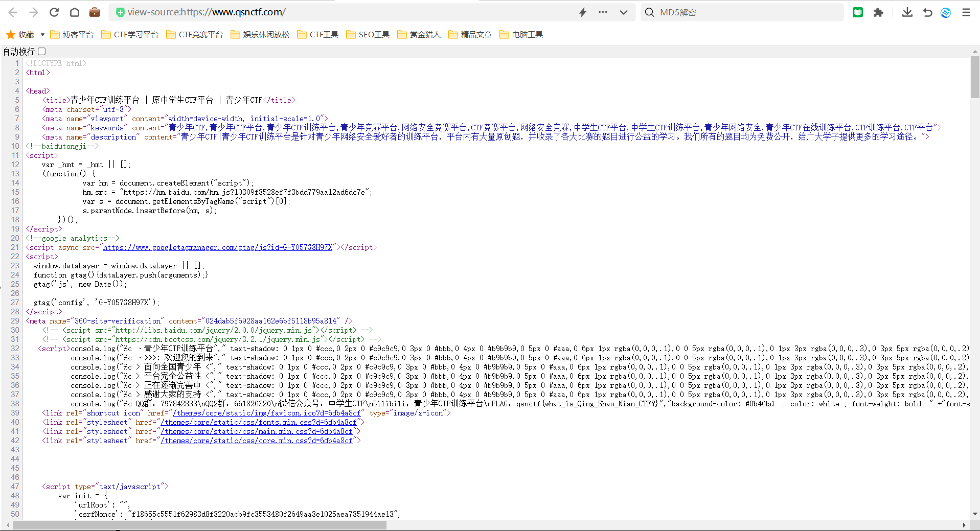Click the hm.baidu.com script URL text
This screenshot has height=531, width=980.
(244, 192)
